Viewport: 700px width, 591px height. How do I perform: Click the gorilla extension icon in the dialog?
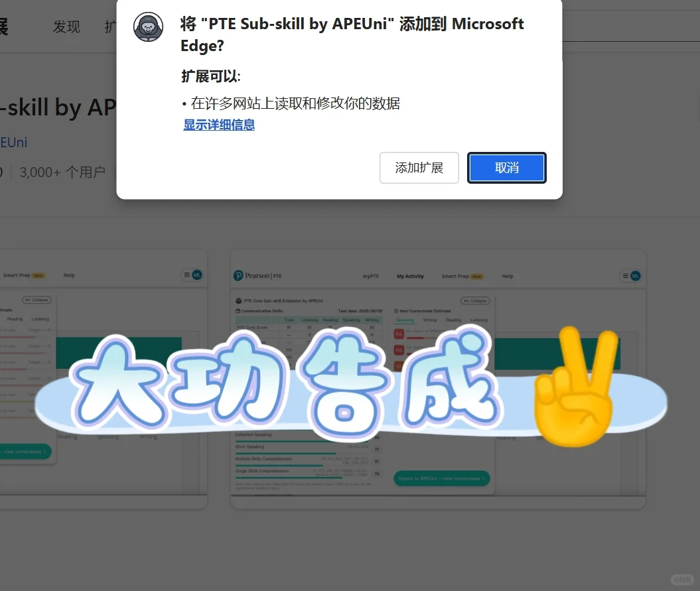click(x=148, y=27)
